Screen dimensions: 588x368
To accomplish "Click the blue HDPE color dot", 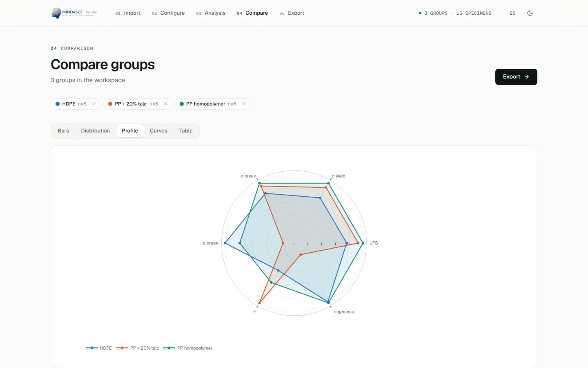I will click(x=58, y=104).
